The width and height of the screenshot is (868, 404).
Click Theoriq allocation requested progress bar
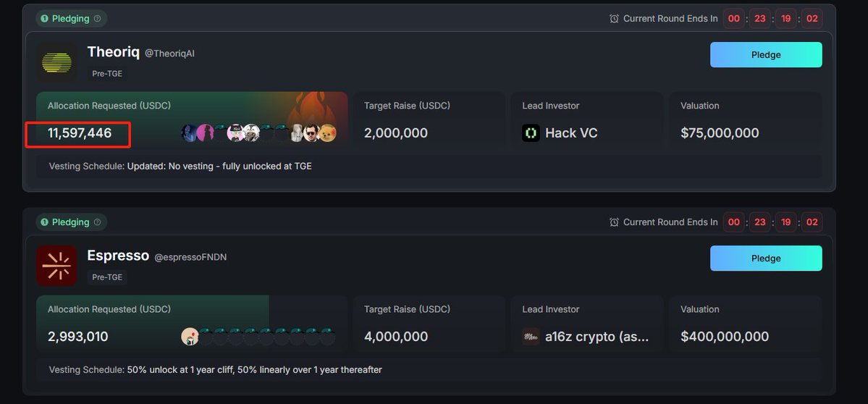(192, 119)
